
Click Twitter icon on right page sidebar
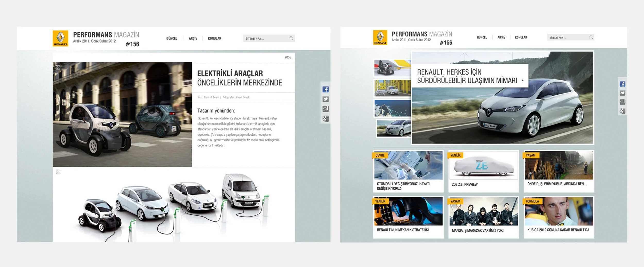point(622,93)
